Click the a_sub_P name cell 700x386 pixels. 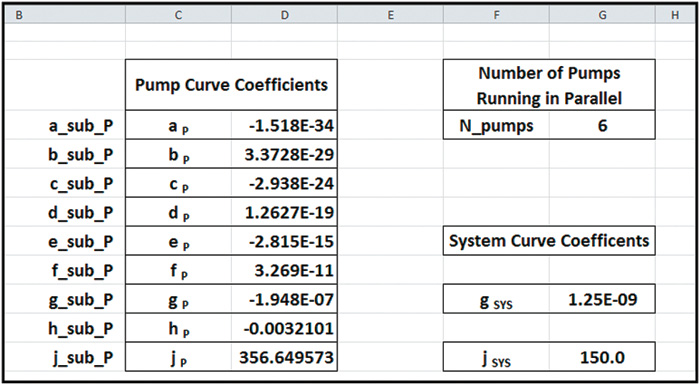click(x=66, y=125)
